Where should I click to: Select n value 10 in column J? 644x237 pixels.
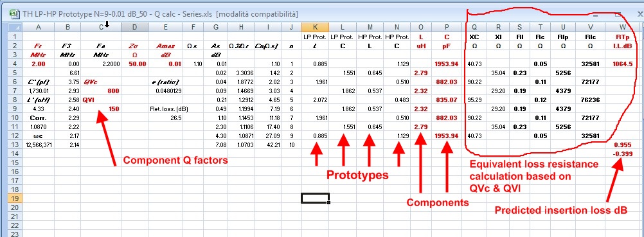pos(291,145)
